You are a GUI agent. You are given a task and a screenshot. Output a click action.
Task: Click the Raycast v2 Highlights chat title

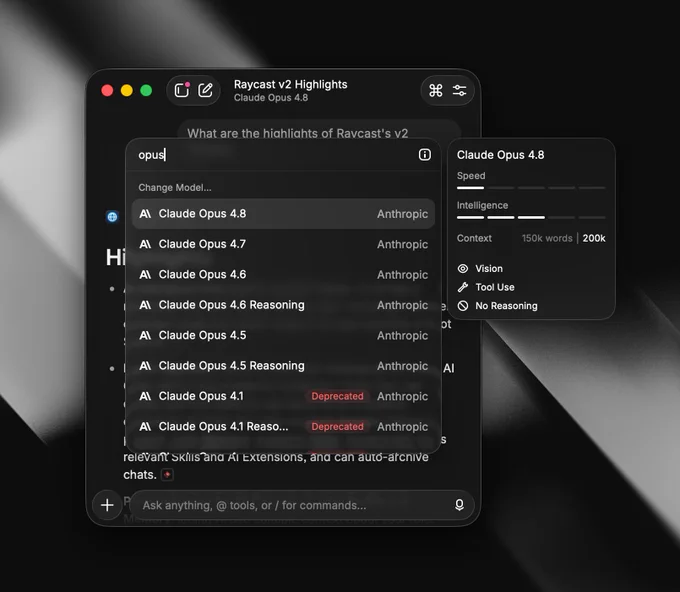(291, 84)
